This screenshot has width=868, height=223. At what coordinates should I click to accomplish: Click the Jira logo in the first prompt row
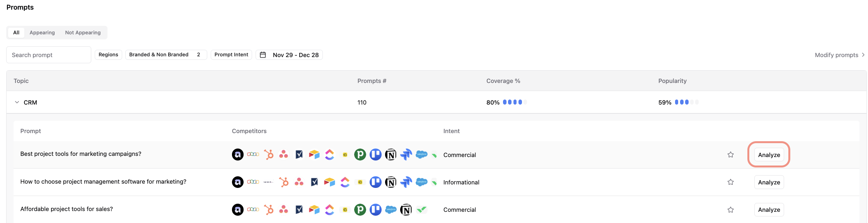tap(406, 155)
